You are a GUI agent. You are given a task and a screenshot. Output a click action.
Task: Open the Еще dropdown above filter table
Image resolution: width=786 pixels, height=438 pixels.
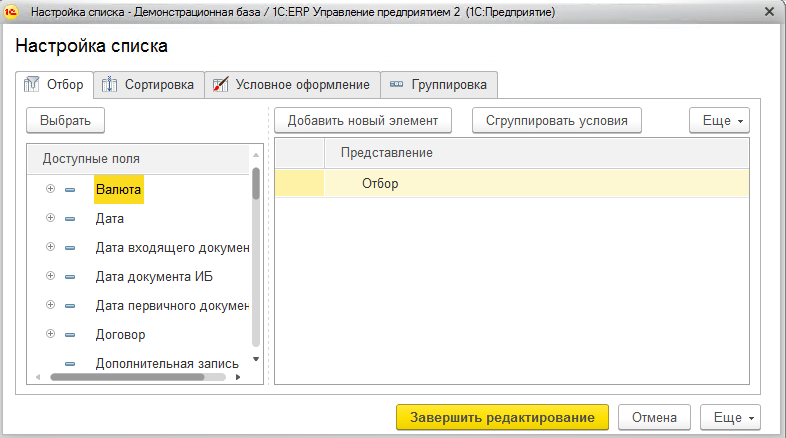pos(719,121)
